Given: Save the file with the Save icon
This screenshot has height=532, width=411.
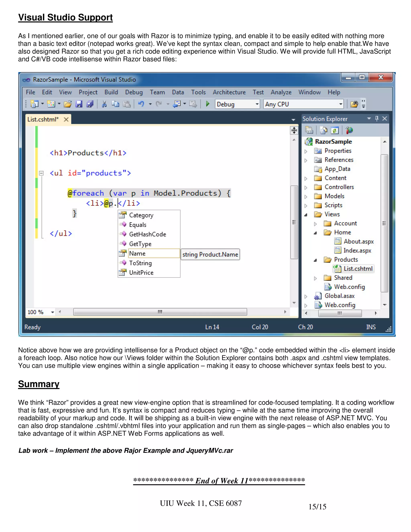Looking at the screenshot, I should click(79, 104).
